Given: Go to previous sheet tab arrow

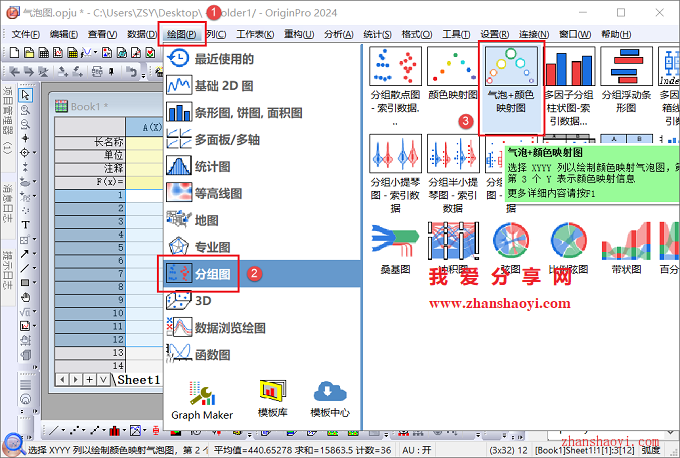Looking at the screenshot, I should point(62,380).
